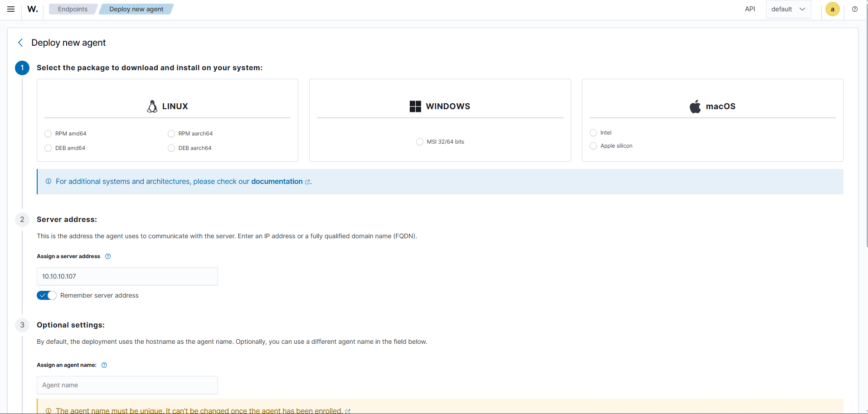Screen dimensions: 868x414
Task: Open the API link in top bar
Action: (x=750, y=9)
